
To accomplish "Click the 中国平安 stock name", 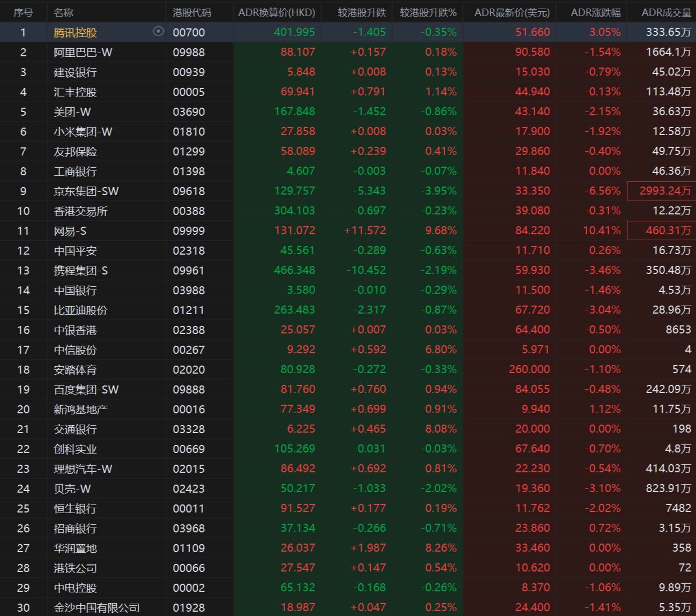I will (x=75, y=251).
